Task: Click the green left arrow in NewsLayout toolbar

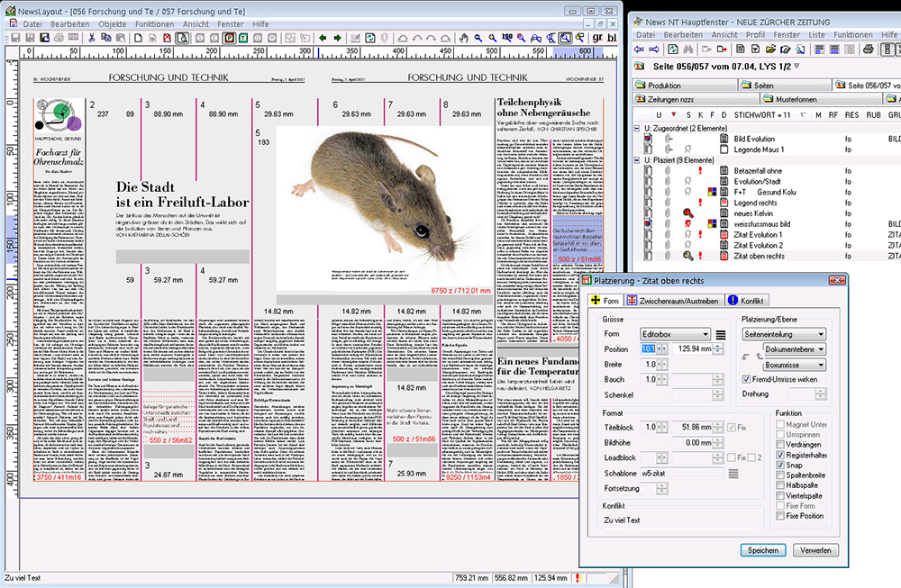Action: pos(323,38)
